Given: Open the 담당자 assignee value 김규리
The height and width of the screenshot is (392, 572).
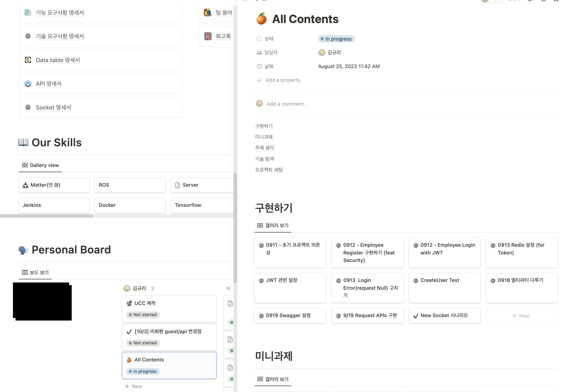Looking at the screenshot, I should pos(330,53).
